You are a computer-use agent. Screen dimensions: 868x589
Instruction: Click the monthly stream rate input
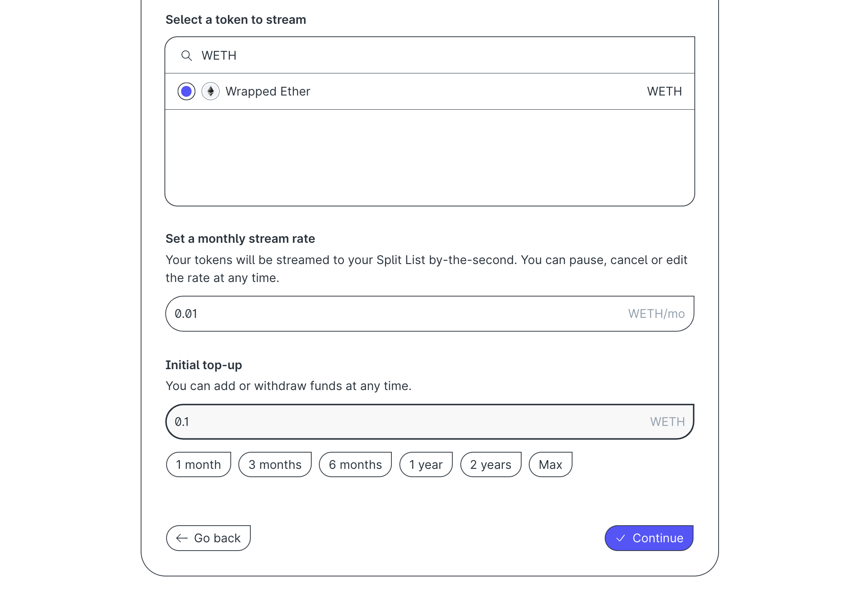[430, 314]
